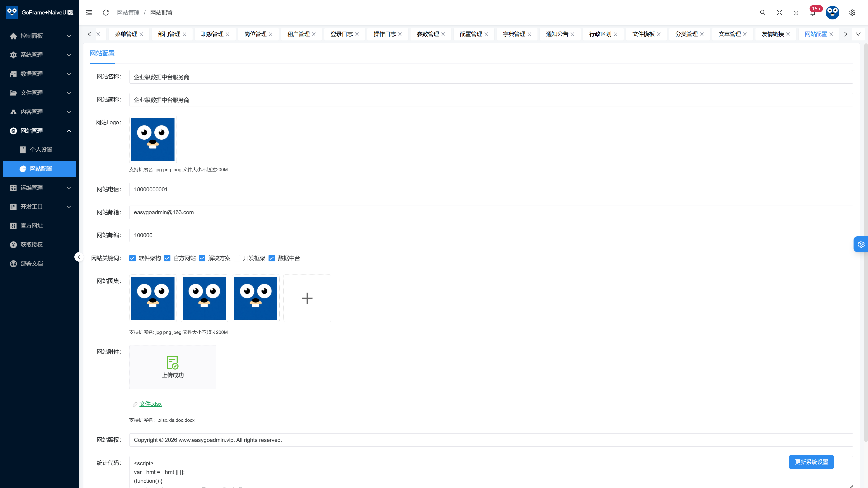Switch theme with the sun icon

coord(796,13)
